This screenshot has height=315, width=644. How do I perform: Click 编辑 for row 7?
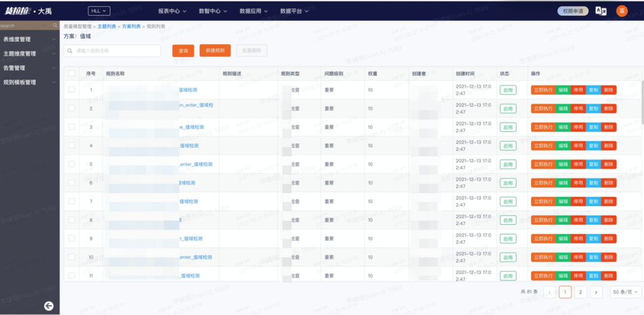click(x=563, y=201)
